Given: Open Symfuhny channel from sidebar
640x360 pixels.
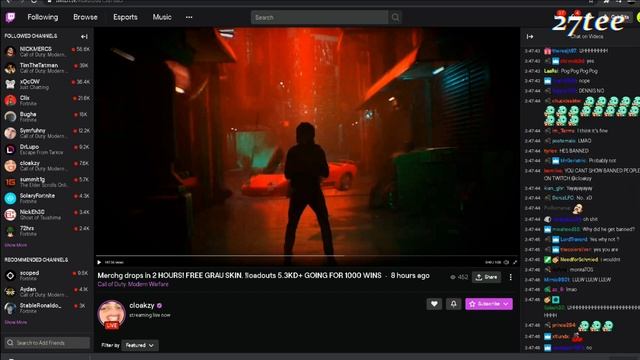Looking at the screenshot, I should coord(47,133).
